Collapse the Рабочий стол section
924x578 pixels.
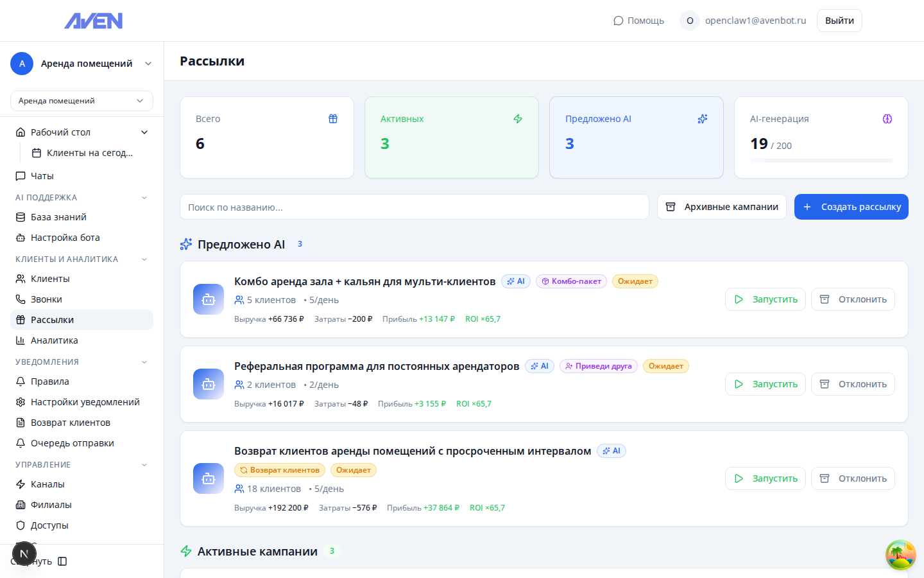click(144, 132)
